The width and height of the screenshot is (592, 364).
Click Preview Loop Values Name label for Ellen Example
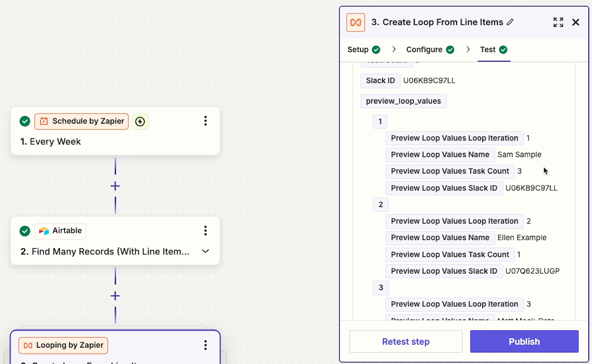440,238
